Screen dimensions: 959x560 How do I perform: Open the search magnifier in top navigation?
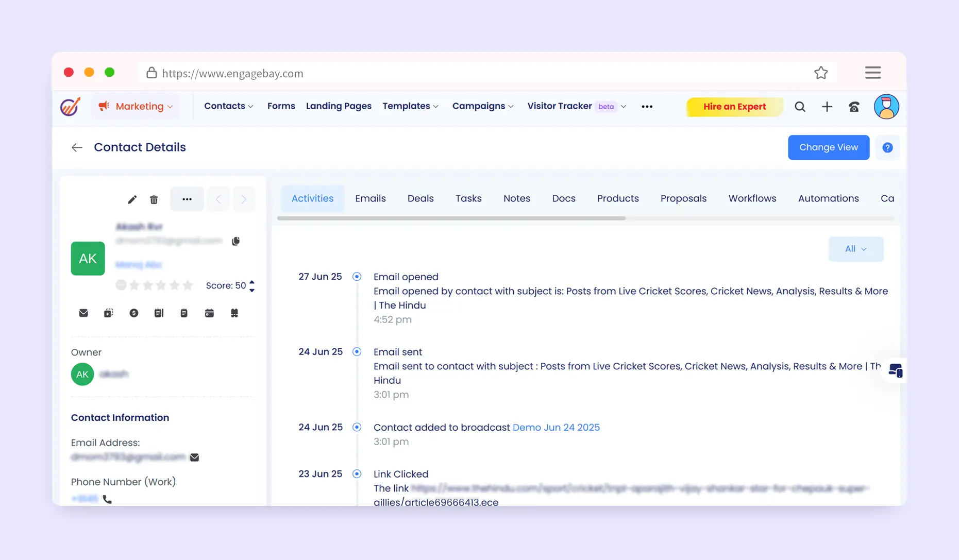[x=800, y=107]
